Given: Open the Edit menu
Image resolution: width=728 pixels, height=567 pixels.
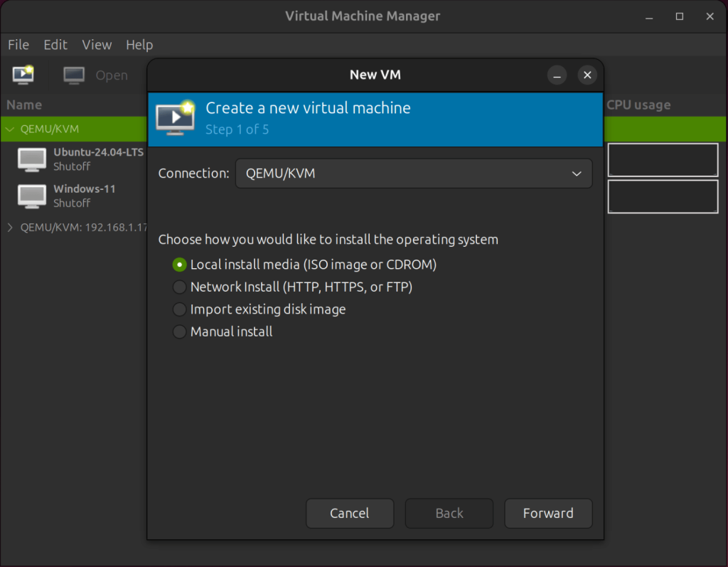Looking at the screenshot, I should pos(55,44).
